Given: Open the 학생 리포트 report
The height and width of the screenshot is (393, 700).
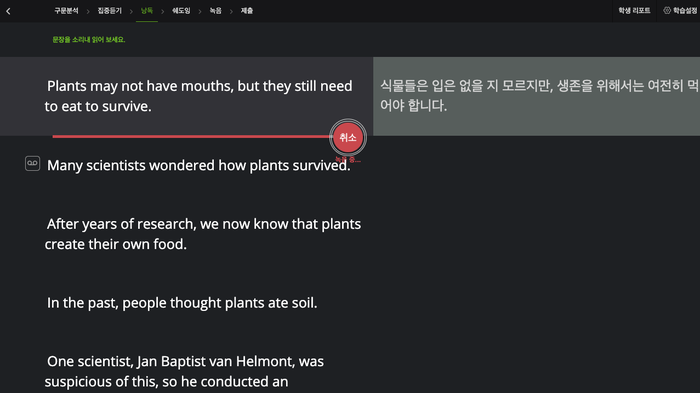Looking at the screenshot, I should (x=634, y=10).
